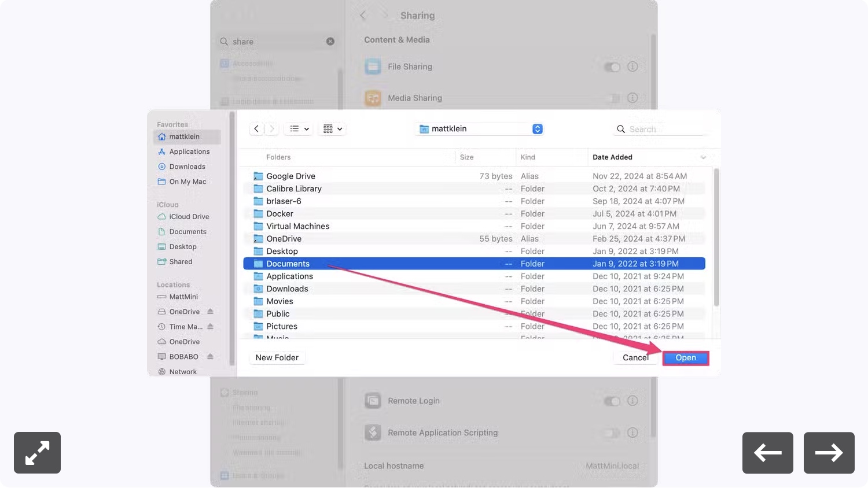Toggle Date Added sort order chevron
This screenshot has height=488, width=868.
pyautogui.click(x=703, y=157)
